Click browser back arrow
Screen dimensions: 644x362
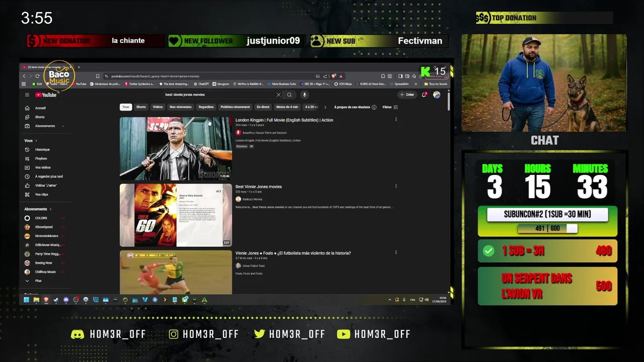[24, 76]
